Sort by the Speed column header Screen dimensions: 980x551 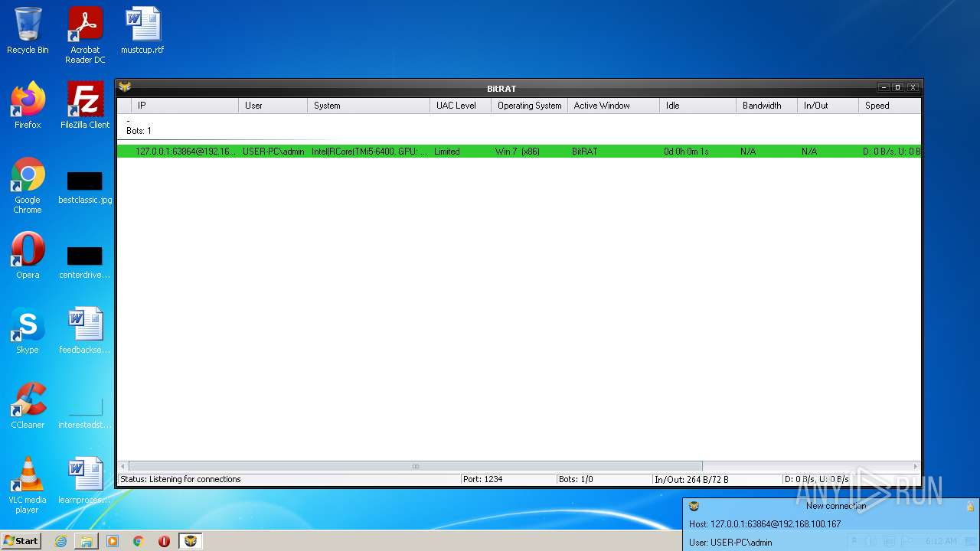click(x=889, y=106)
